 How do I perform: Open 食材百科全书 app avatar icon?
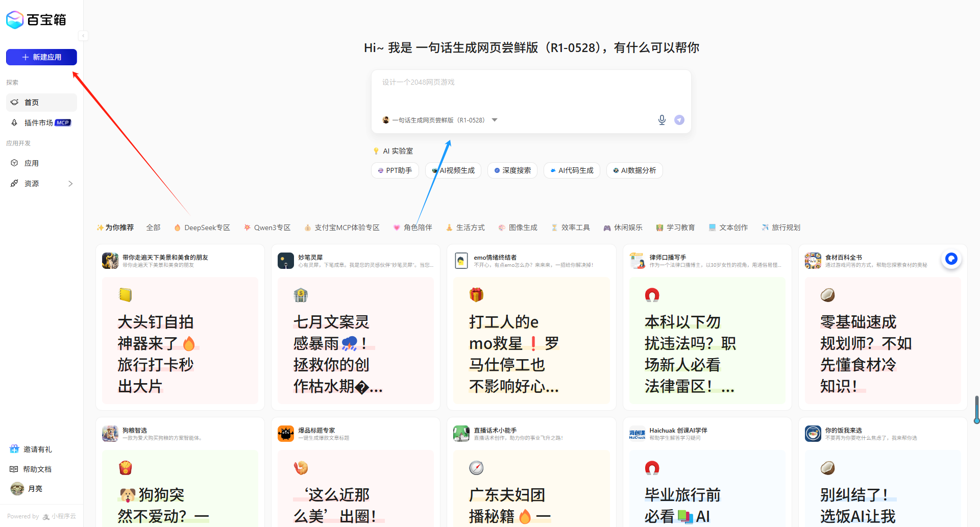pyautogui.click(x=813, y=261)
